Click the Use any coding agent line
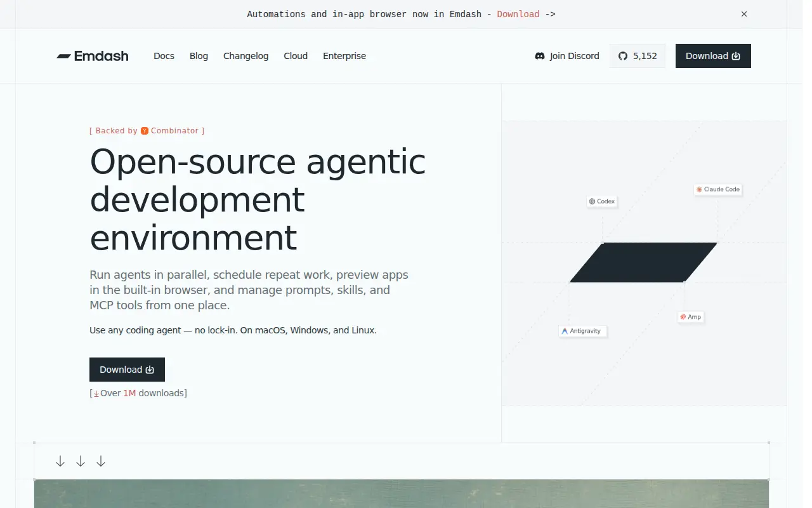 tap(233, 330)
